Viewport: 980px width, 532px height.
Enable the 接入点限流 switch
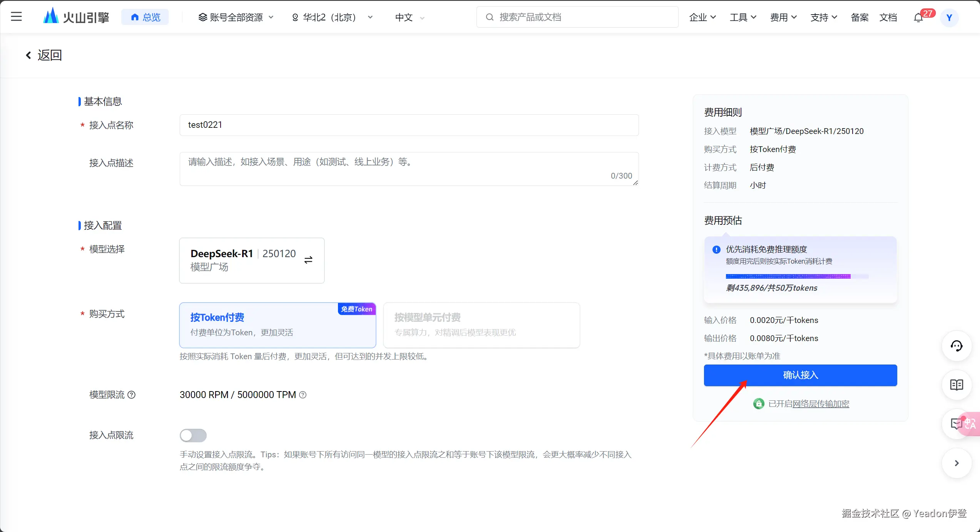pos(193,435)
